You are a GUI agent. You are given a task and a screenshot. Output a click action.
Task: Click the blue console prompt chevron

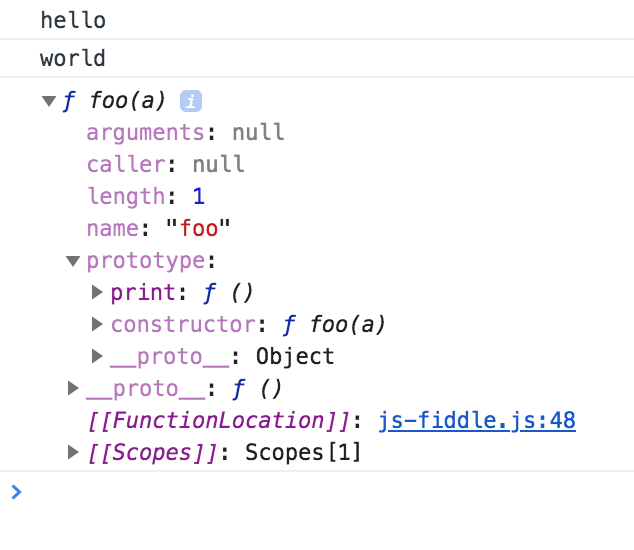click(15, 492)
